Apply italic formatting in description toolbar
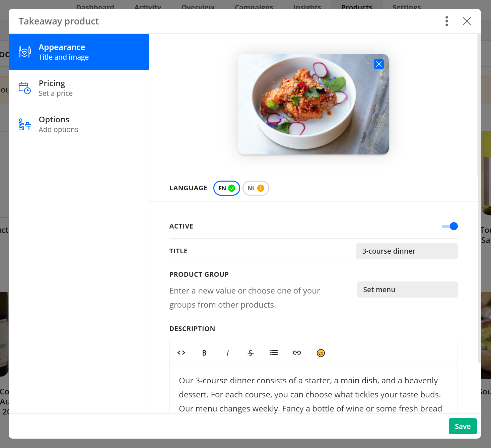Viewport: 491px width, 448px height. (x=228, y=353)
